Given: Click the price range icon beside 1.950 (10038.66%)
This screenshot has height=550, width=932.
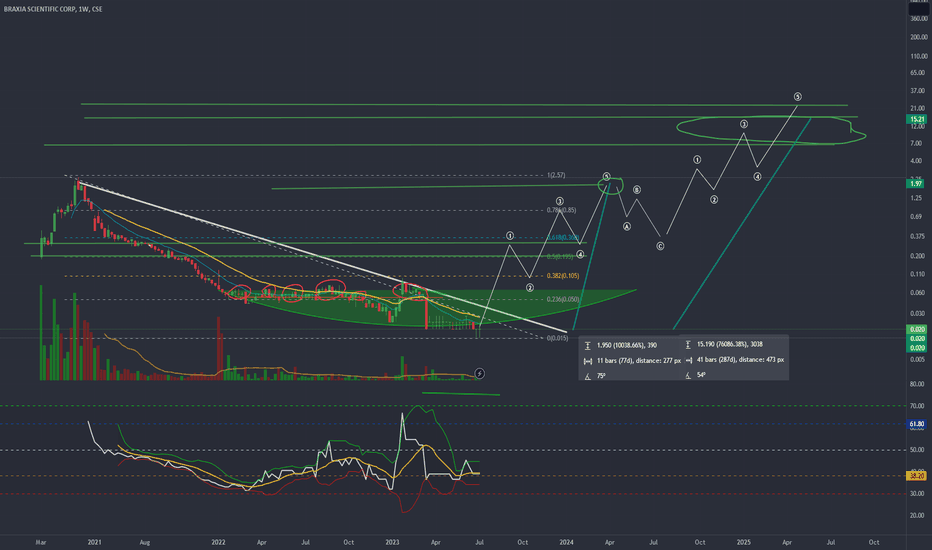Looking at the screenshot, I should tap(587, 345).
